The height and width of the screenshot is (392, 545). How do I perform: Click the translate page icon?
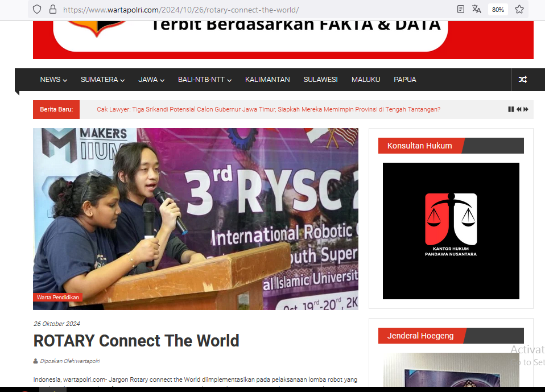(x=477, y=9)
